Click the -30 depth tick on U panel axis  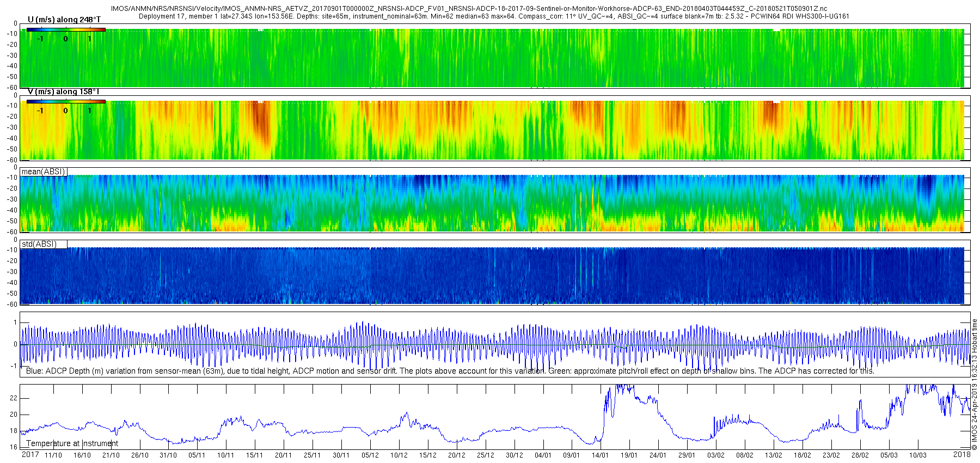click(x=12, y=56)
